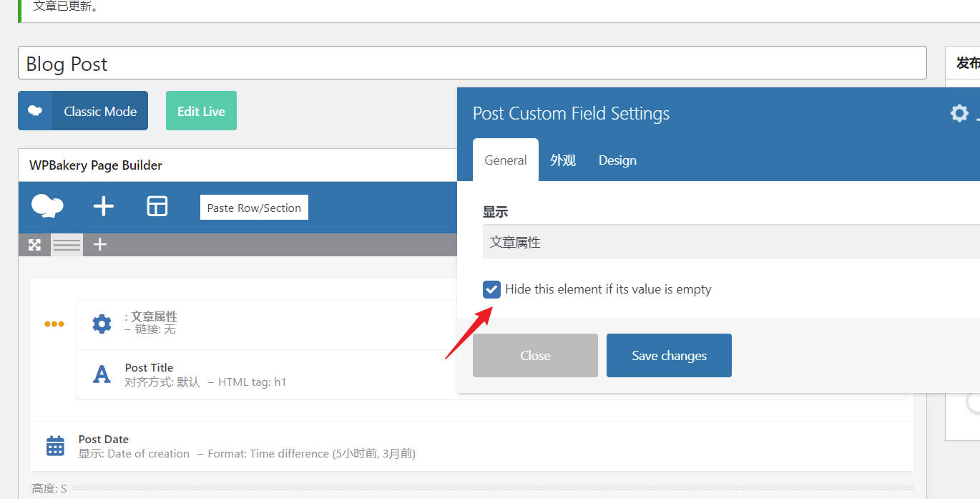
Task: Click the Classic Mode button
Action: 83,111
